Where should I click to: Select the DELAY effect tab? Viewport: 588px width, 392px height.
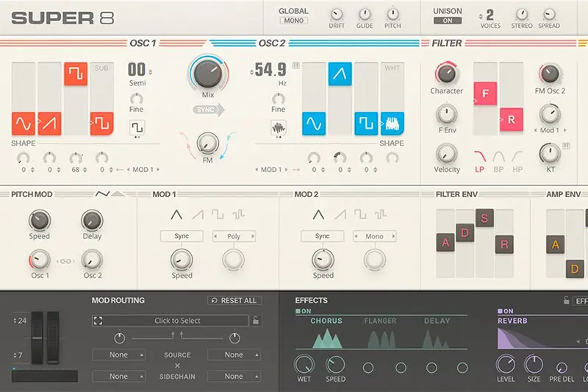[x=437, y=321]
